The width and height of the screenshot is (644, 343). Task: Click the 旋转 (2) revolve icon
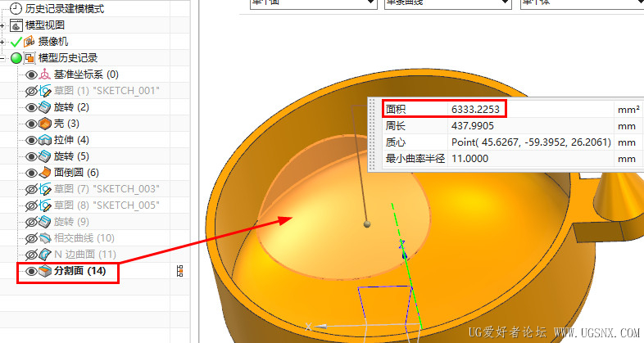[45, 107]
